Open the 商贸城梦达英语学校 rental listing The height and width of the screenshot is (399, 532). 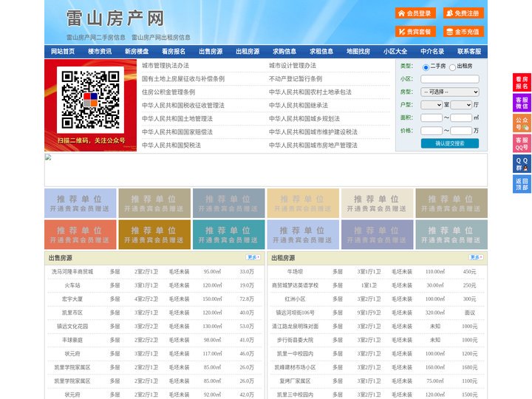(295, 285)
